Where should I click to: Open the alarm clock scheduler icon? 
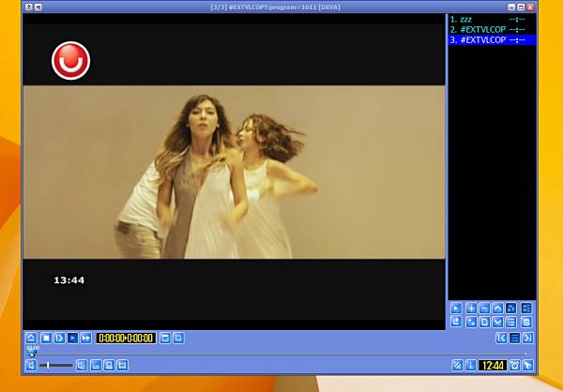[x=514, y=365]
